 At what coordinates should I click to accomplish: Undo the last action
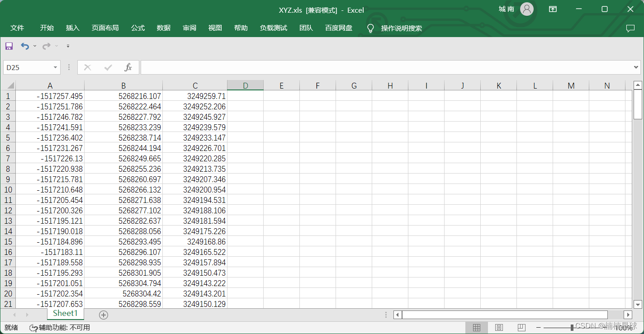(x=25, y=46)
